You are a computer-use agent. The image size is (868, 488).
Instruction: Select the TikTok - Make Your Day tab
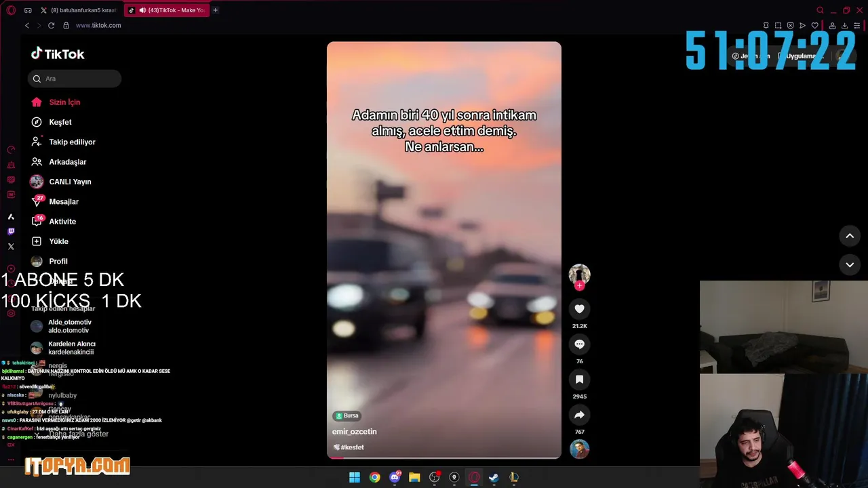point(167,10)
